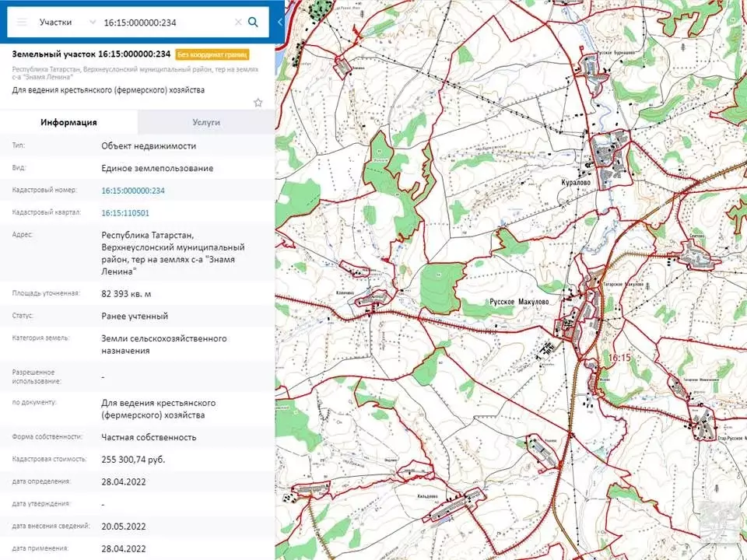
Task: Click the basemap thumbnail in the map corner
Action: 721,523
